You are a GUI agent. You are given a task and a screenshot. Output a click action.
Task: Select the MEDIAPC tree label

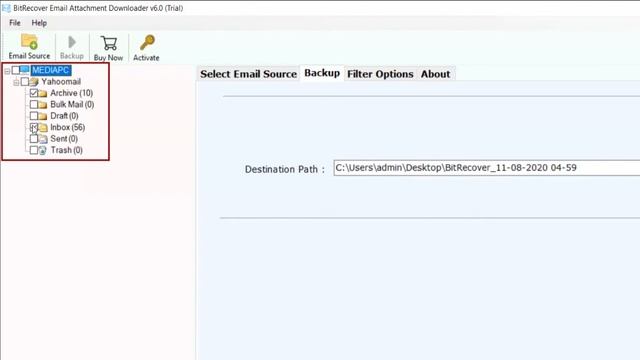(51, 70)
